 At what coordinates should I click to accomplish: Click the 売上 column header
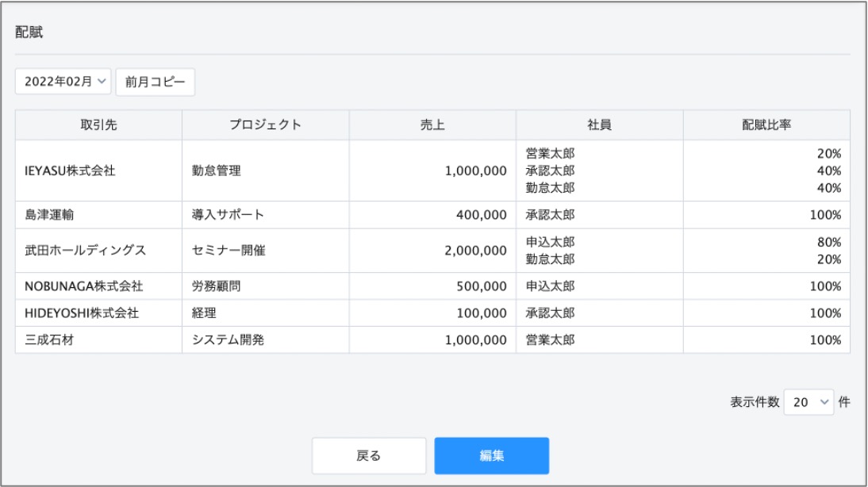(433, 125)
